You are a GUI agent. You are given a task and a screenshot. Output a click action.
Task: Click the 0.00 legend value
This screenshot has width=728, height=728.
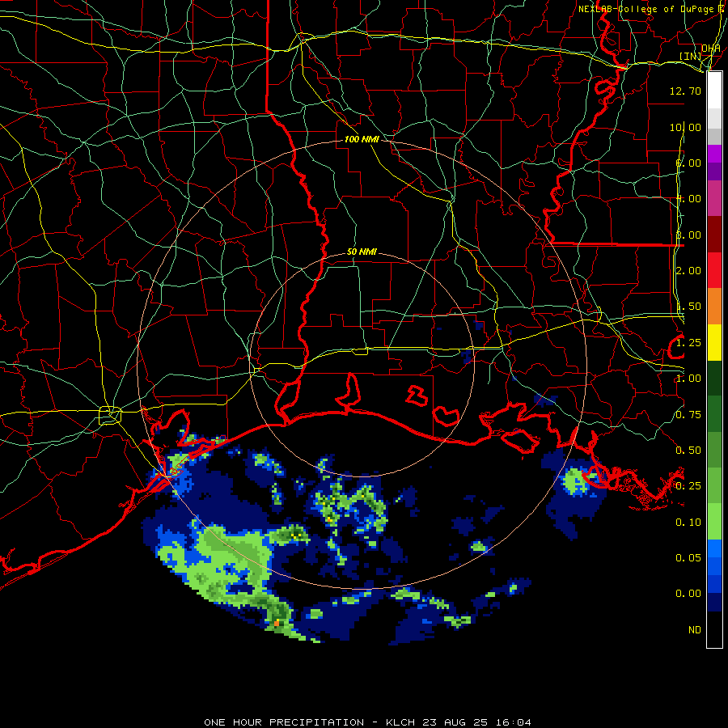pyautogui.click(x=688, y=594)
